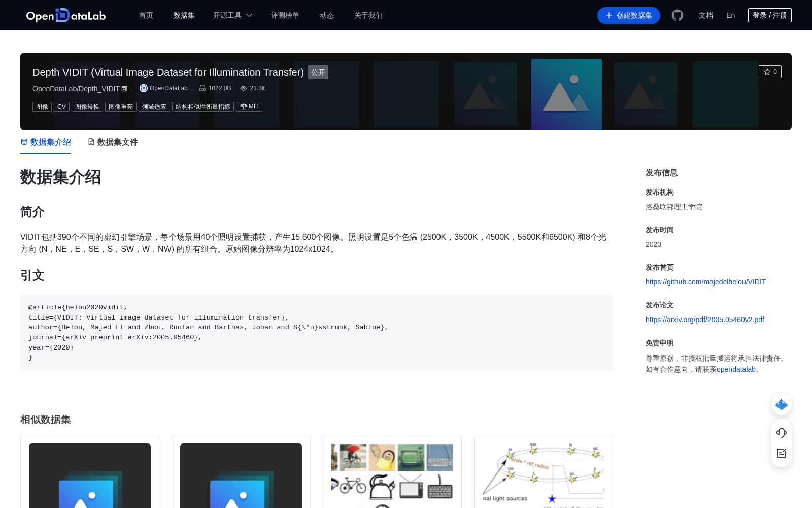Image resolution: width=812 pixels, height=508 pixels.
Task: Star the Depth VIDIT dataset
Action: coord(770,72)
